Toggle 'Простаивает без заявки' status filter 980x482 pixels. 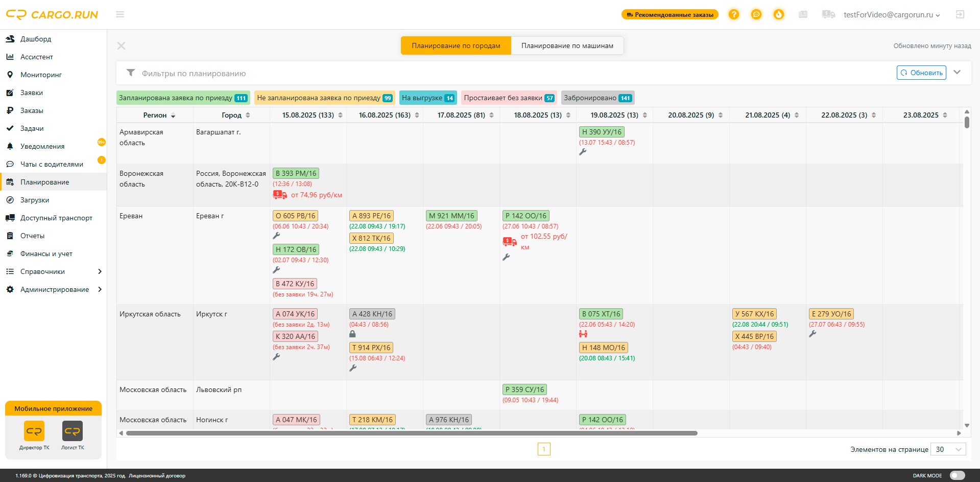click(x=509, y=98)
